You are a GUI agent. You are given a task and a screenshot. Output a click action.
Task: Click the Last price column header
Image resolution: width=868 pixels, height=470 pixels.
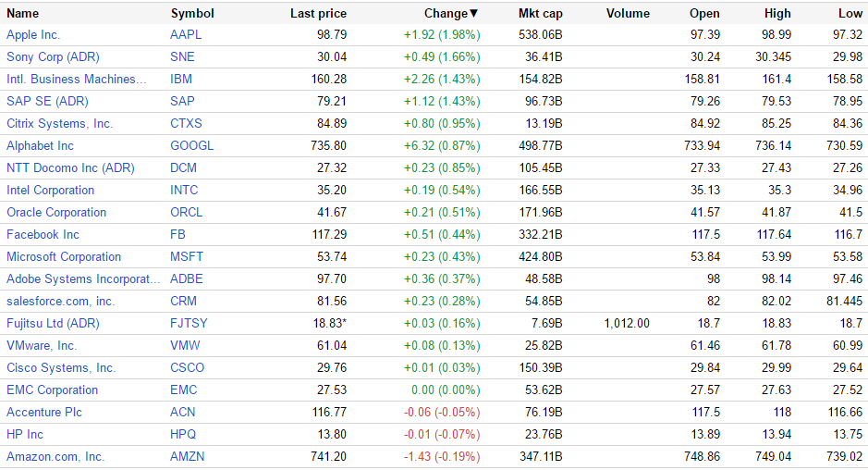click(318, 13)
